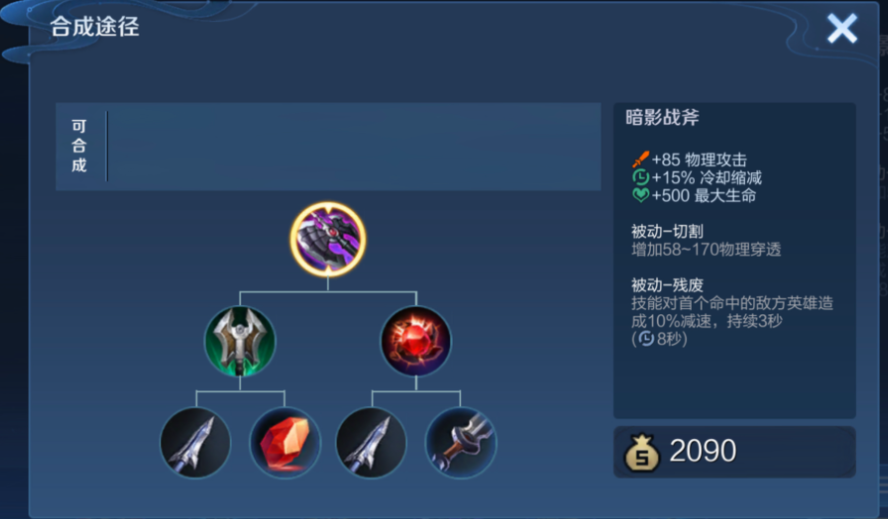The width and height of the screenshot is (888, 519).
Task: Select the glowing red orb component icon
Action: [x=416, y=341]
